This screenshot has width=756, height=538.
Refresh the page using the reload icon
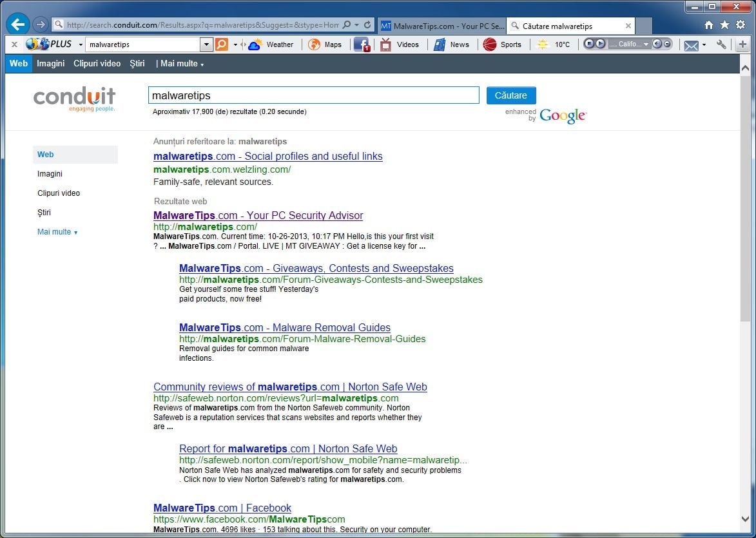pos(367,24)
